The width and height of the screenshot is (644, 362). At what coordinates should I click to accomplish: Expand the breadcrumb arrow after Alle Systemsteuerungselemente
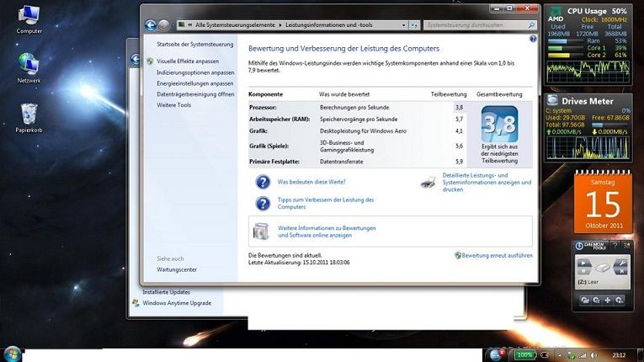point(280,25)
